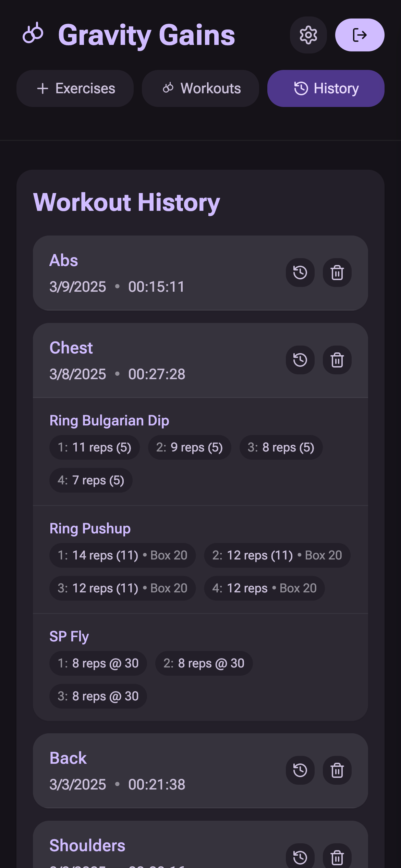The width and height of the screenshot is (401, 868).
Task: Switch to the Workouts tab
Action: tap(200, 88)
